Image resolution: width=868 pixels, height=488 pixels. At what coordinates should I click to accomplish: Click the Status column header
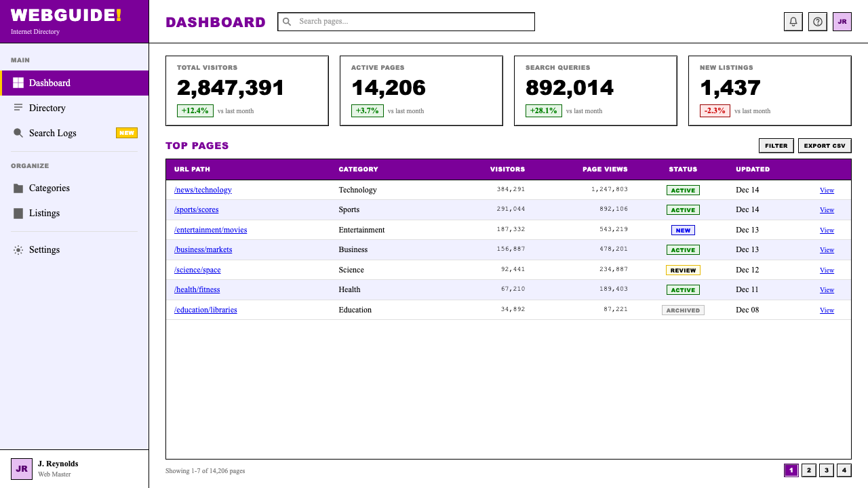click(x=683, y=169)
